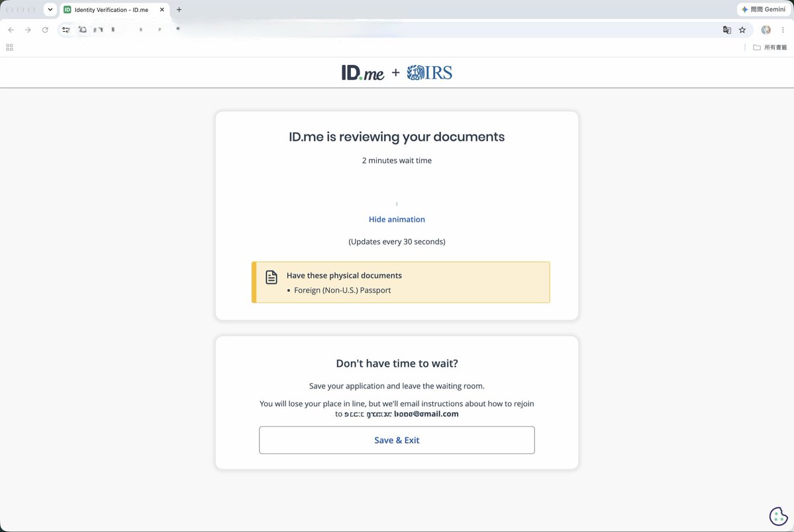Open the apps grid shortcut

(x=9, y=48)
